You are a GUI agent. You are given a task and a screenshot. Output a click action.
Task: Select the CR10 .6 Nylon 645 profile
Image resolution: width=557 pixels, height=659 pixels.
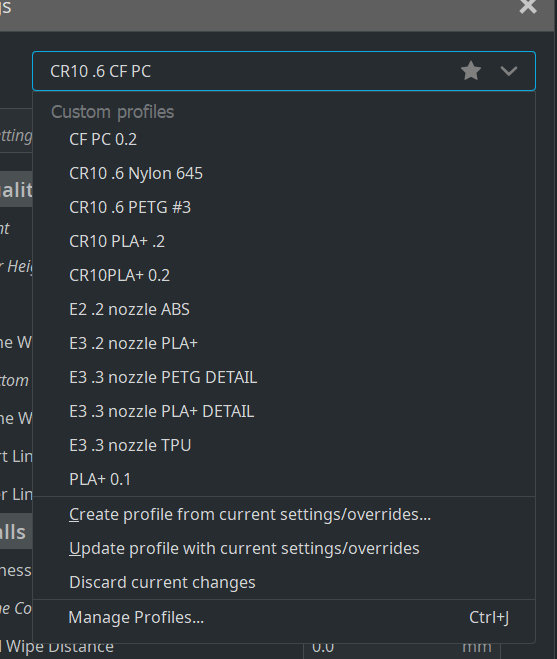pos(284,174)
